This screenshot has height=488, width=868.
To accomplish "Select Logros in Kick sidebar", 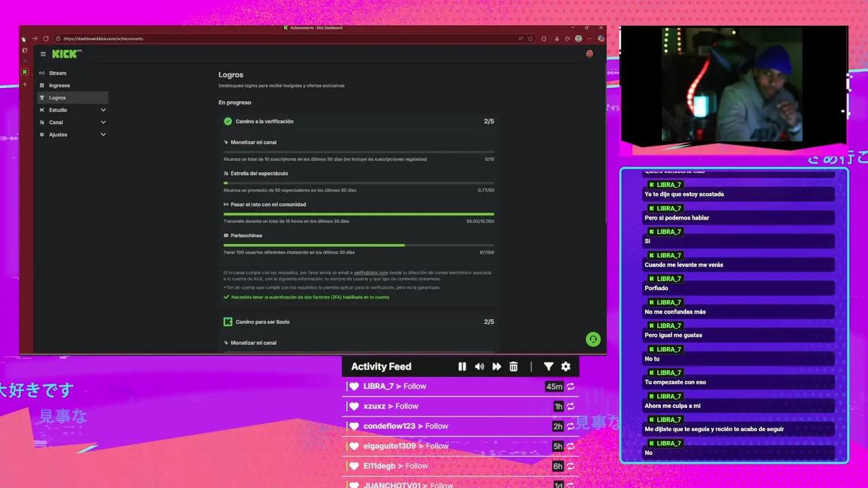I will click(x=73, y=98).
